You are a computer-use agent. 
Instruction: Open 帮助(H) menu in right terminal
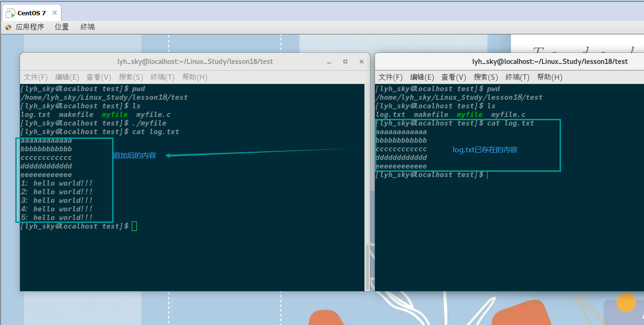(x=550, y=77)
